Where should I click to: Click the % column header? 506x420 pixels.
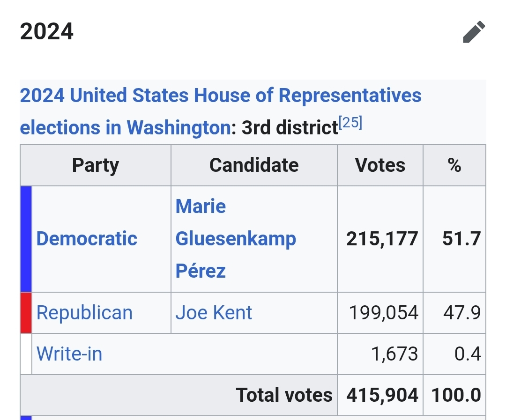[x=454, y=165]
